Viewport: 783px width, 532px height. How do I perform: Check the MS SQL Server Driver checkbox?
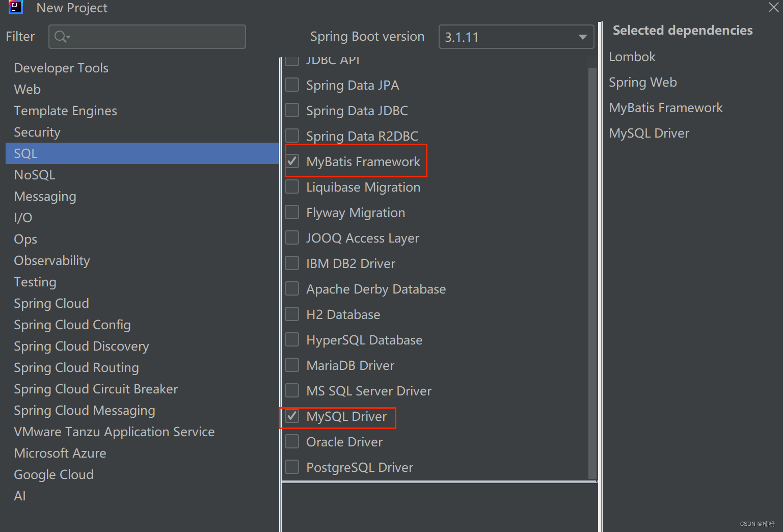(x=292, y=390)
